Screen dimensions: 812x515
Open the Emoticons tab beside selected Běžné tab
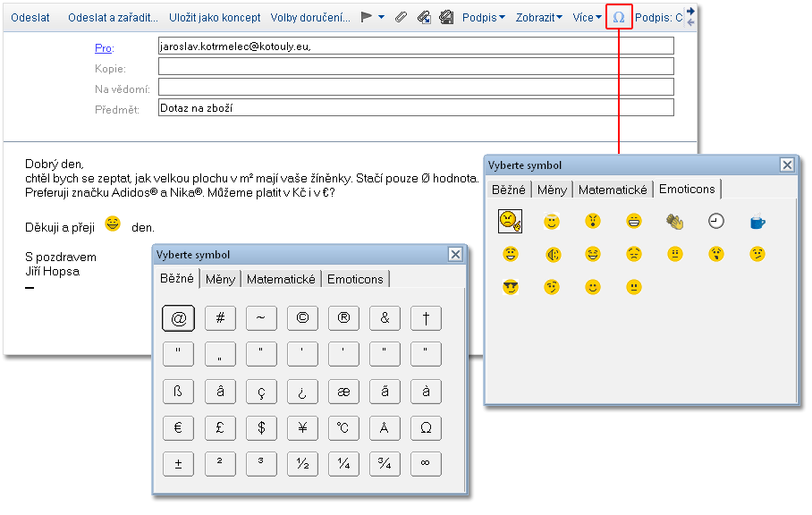(x=355, y=279)
